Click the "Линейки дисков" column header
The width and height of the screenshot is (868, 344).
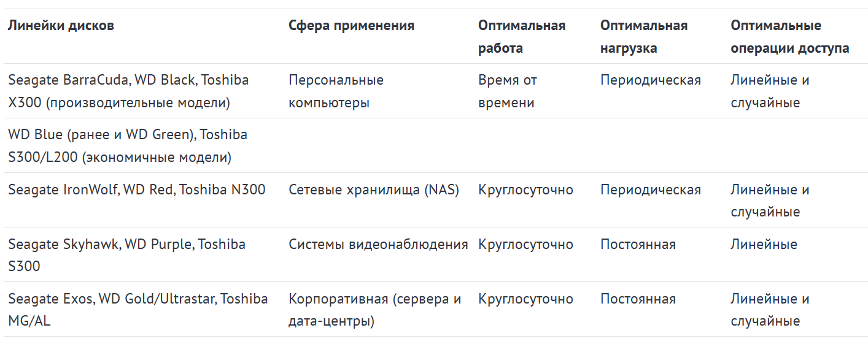pyautogui.click(x=61, y=26)
